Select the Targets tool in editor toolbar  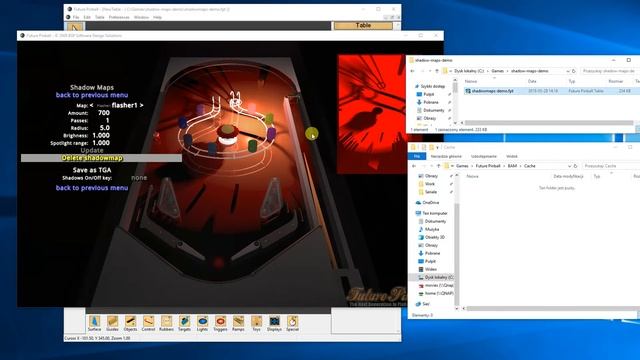(x=184, y=323)
